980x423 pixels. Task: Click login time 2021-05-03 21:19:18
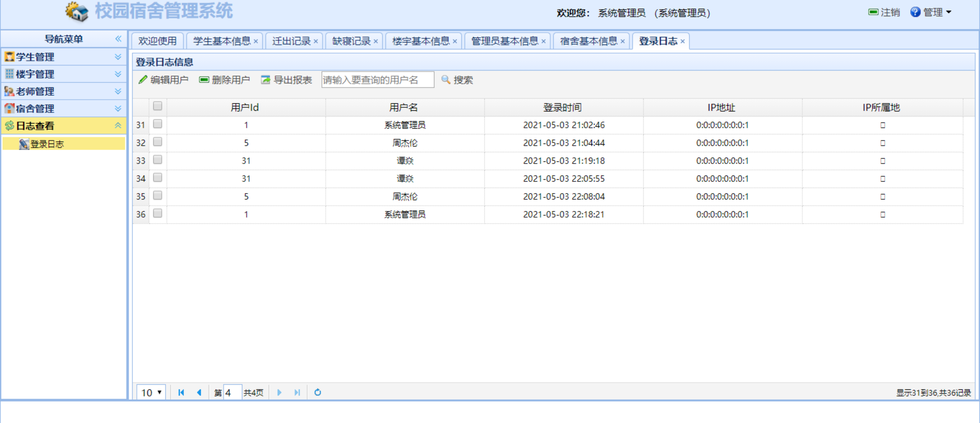tap(563, 161)
